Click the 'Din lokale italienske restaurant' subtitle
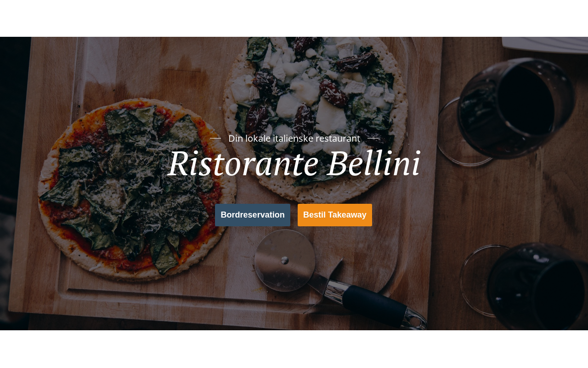This screenshot has height=368, width=588. [x=294, y=138]
